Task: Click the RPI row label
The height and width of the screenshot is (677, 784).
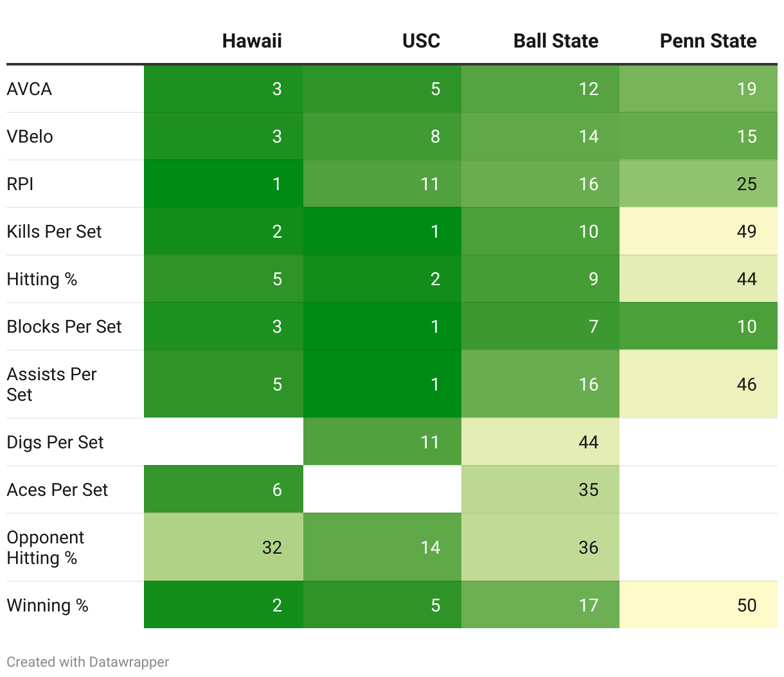Action: click(x=21, y=184)
